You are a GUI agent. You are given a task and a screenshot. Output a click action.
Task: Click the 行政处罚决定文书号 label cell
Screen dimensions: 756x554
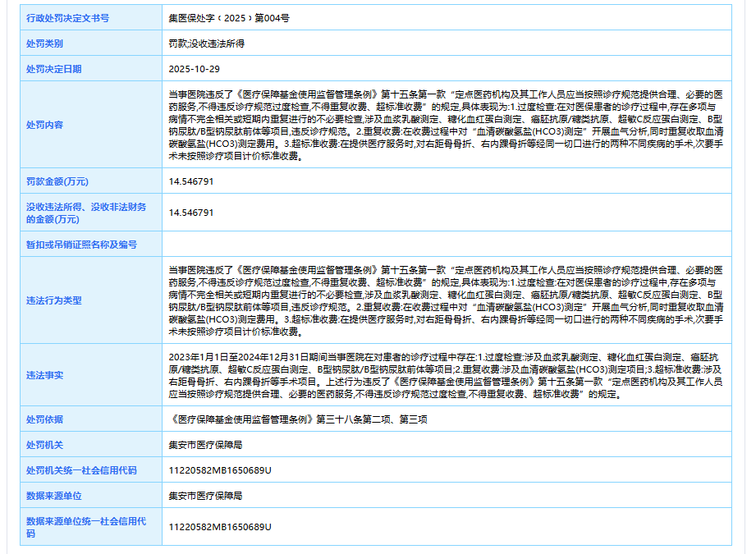point(67,17)
